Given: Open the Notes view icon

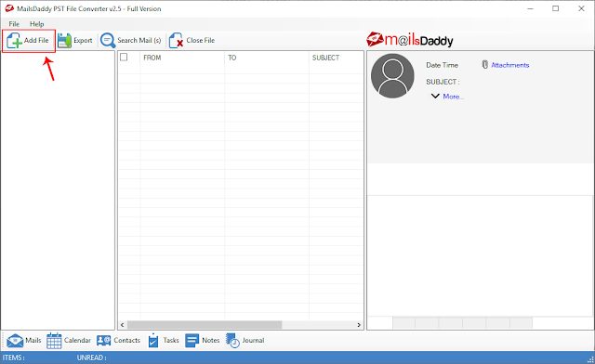Looking at the screenshot, I should coord(192,340).
